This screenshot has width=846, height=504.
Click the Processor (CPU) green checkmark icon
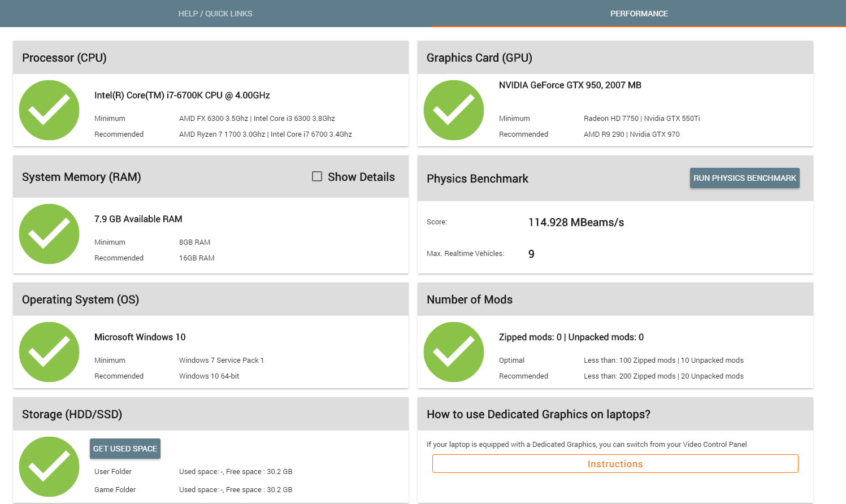(49, 110)
